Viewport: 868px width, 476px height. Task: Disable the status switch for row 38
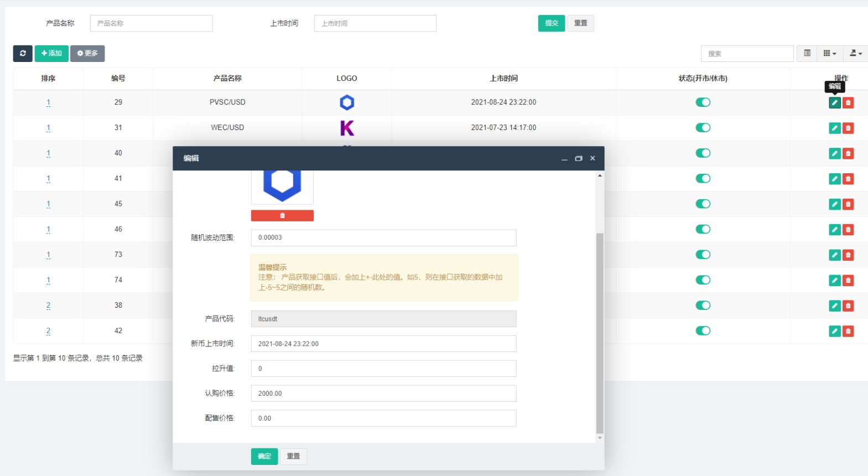click(703, 306)
